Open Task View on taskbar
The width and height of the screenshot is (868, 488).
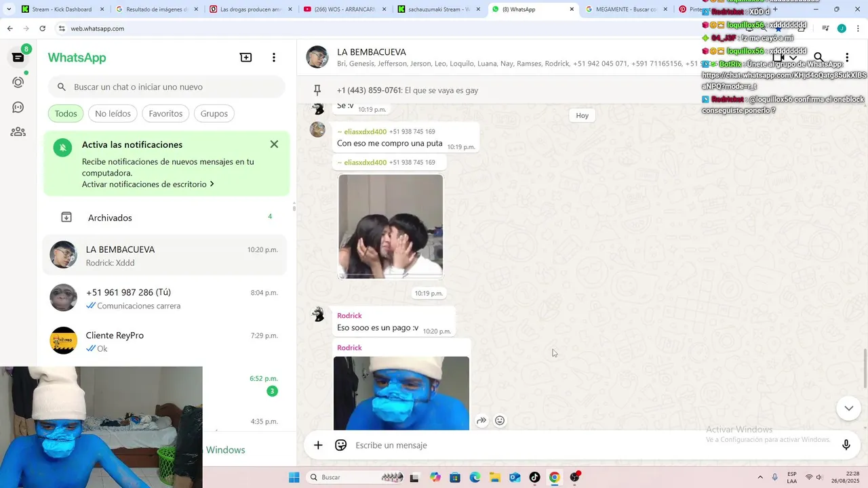(414, 477)
